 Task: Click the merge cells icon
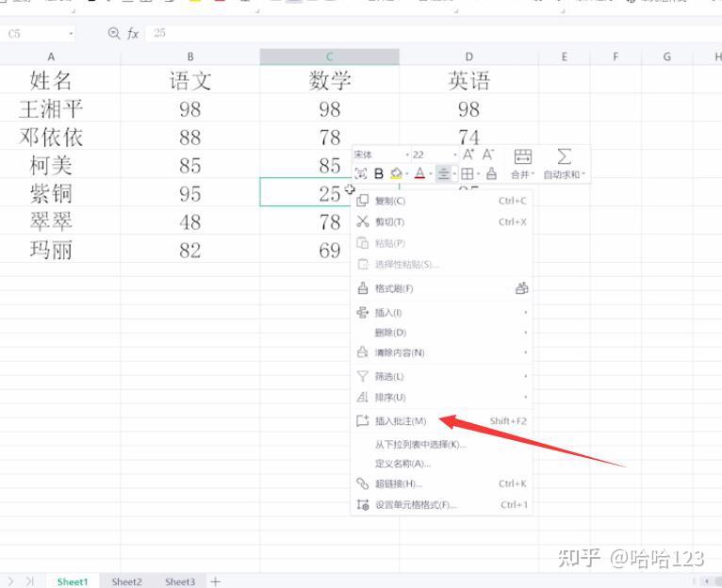coord(522,157)
